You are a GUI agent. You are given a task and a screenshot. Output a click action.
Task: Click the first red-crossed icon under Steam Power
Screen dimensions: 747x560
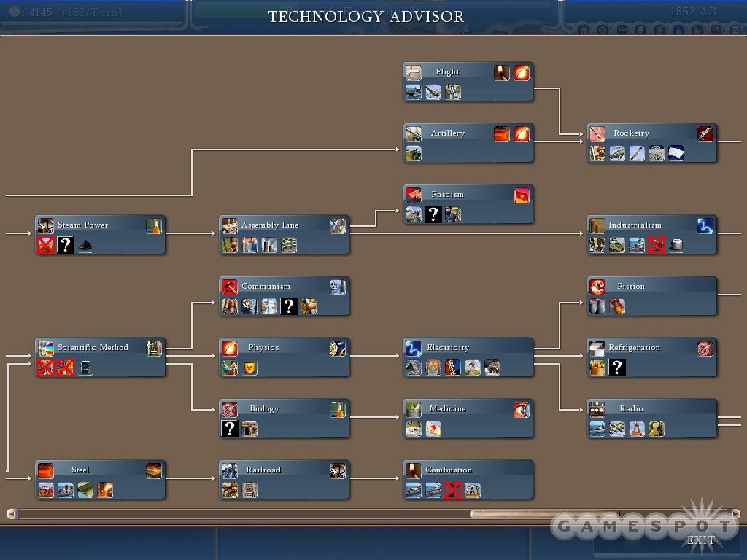[x=46, y=245]
